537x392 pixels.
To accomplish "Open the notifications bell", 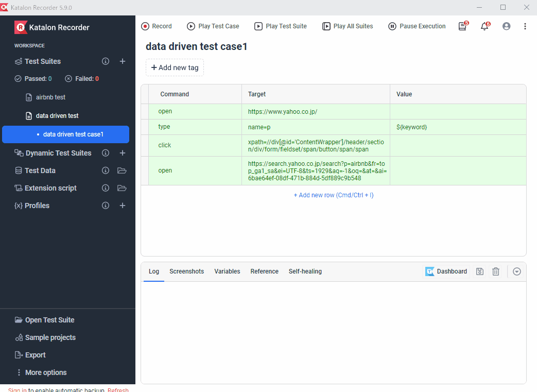I will 485,26.
